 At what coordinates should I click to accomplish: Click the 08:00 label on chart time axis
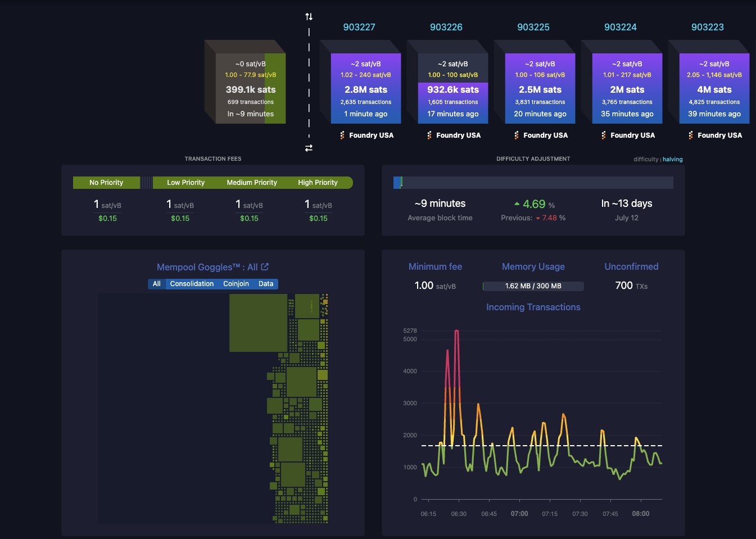pos(640,514)
